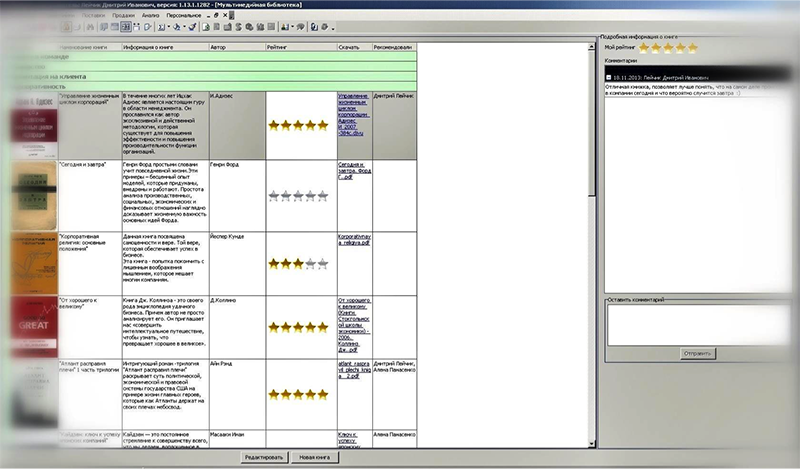The image size is (800, 469).
Task: Open the toolbar overflow arrow at far right
Action: click(x=333, y=29)
